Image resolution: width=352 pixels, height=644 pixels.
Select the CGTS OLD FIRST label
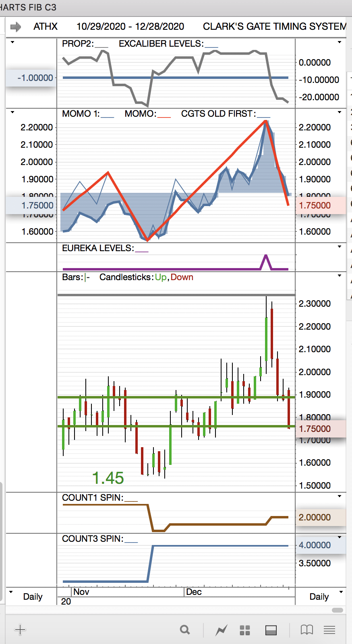pos(218,114)
